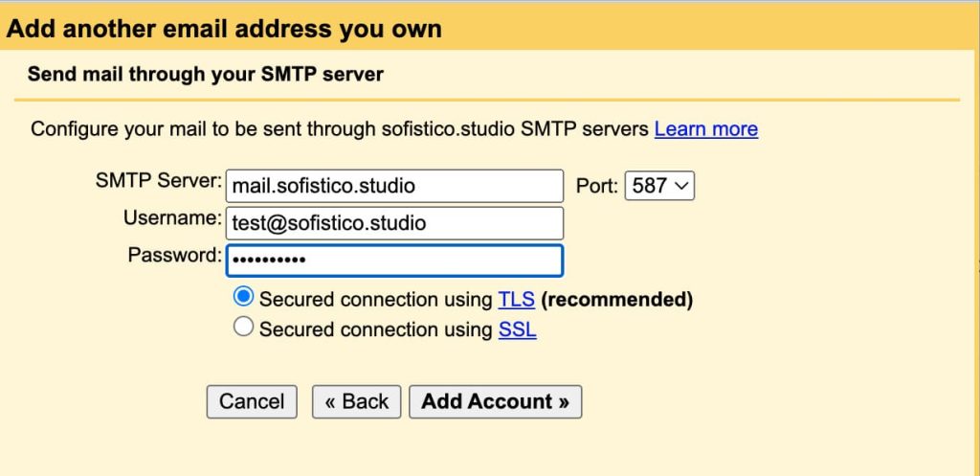Click the "Username:" label text
Screen dimensions: 980x476
[172, 218]
